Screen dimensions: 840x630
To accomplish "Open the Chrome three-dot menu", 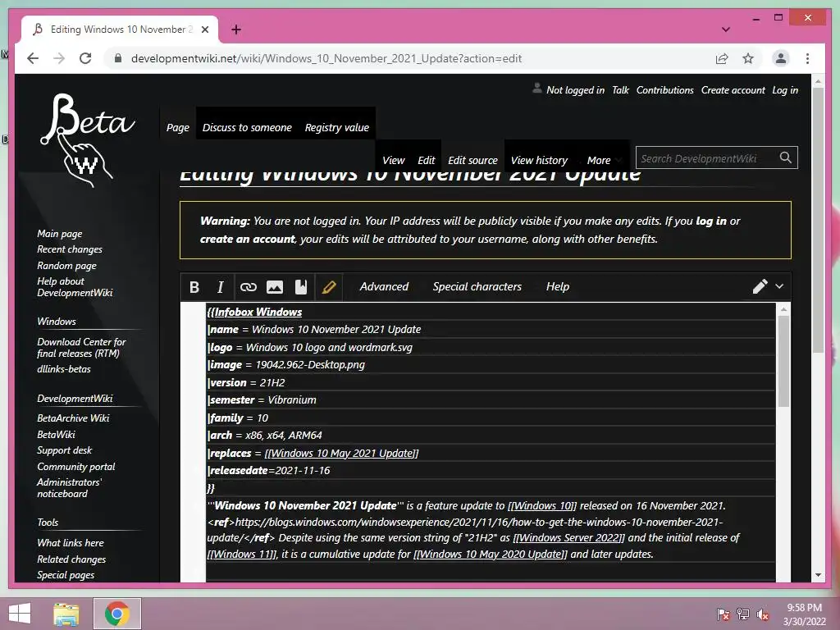I will click(x=807, y=58).
